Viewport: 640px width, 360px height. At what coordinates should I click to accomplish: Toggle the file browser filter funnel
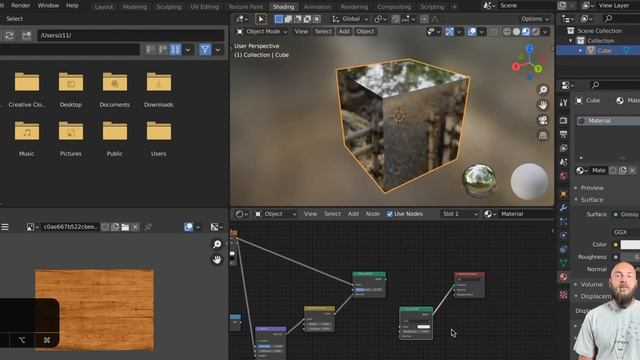205,50
